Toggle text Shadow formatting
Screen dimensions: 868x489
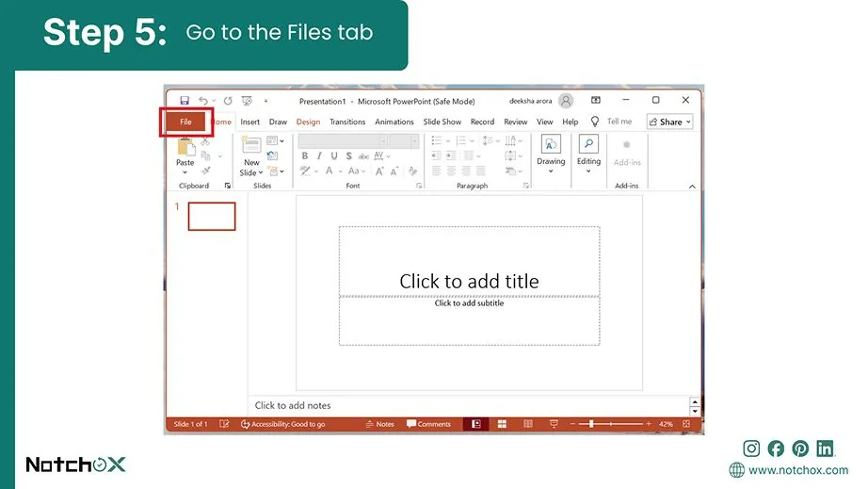(348, 156)
